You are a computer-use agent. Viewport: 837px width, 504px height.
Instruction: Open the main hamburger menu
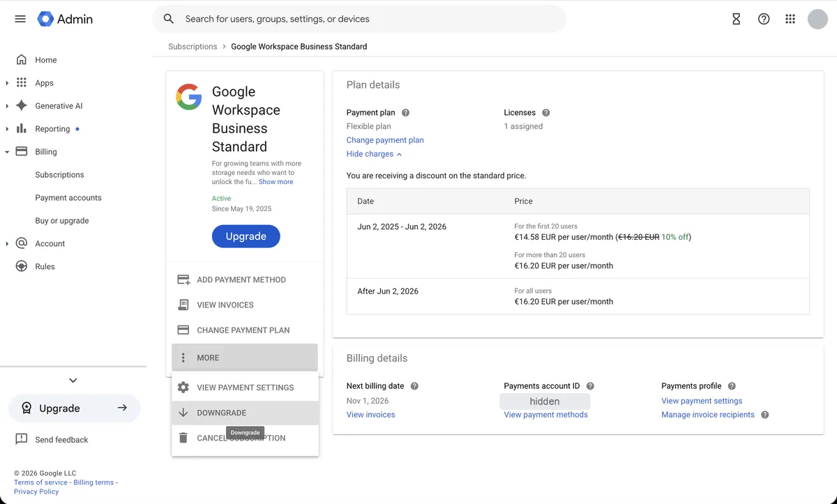coord(20,19)
